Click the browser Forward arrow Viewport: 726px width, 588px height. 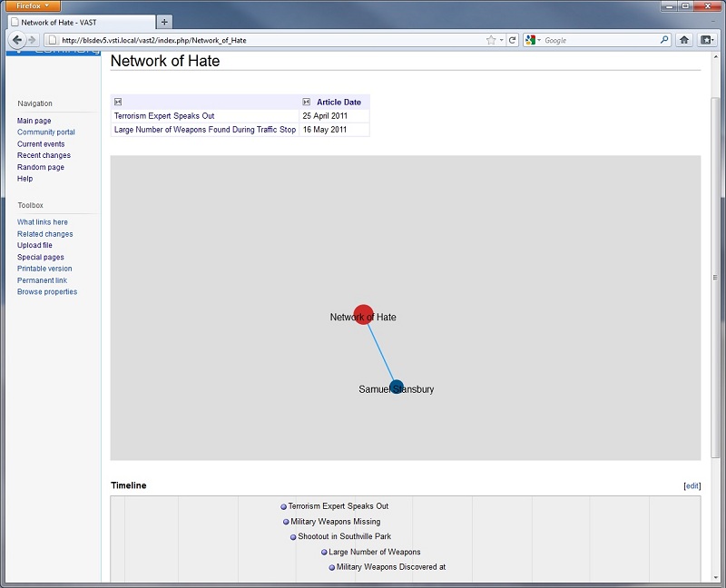pos(32,40)
